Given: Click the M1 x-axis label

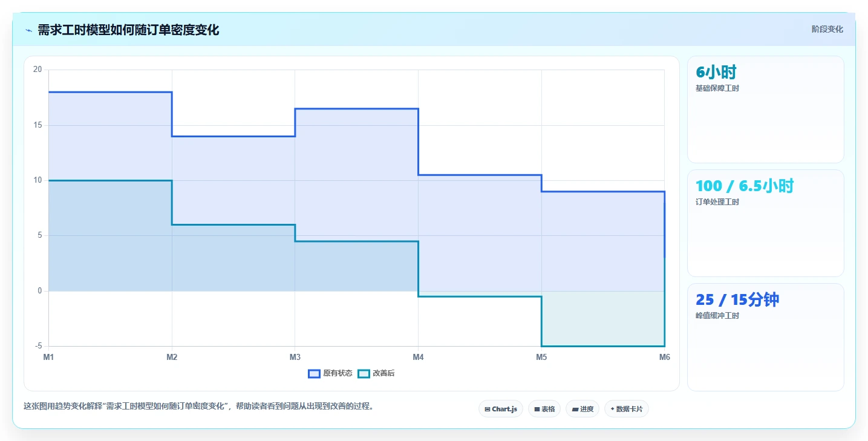Looking at the screenshot, I should [x=48, y=357].
